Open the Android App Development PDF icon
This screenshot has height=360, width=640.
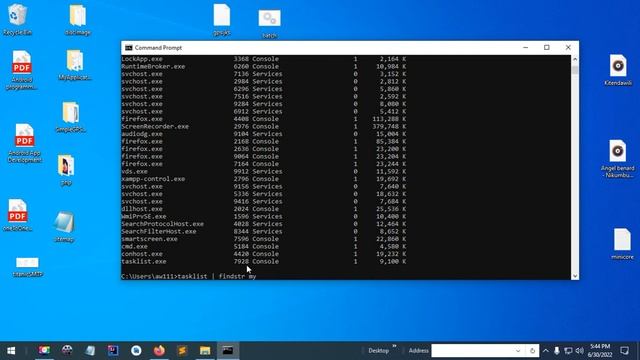tap(24, 143)
